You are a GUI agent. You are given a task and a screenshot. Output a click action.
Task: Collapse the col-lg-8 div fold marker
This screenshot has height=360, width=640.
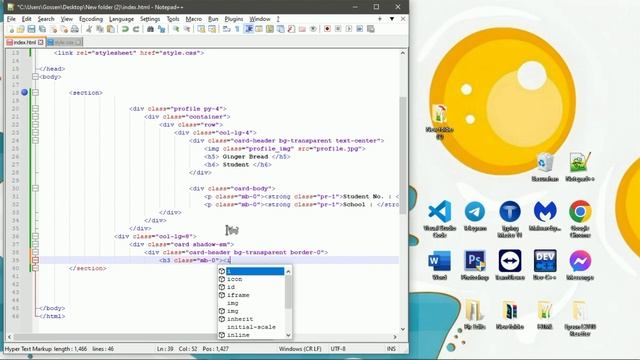[36, 236]
